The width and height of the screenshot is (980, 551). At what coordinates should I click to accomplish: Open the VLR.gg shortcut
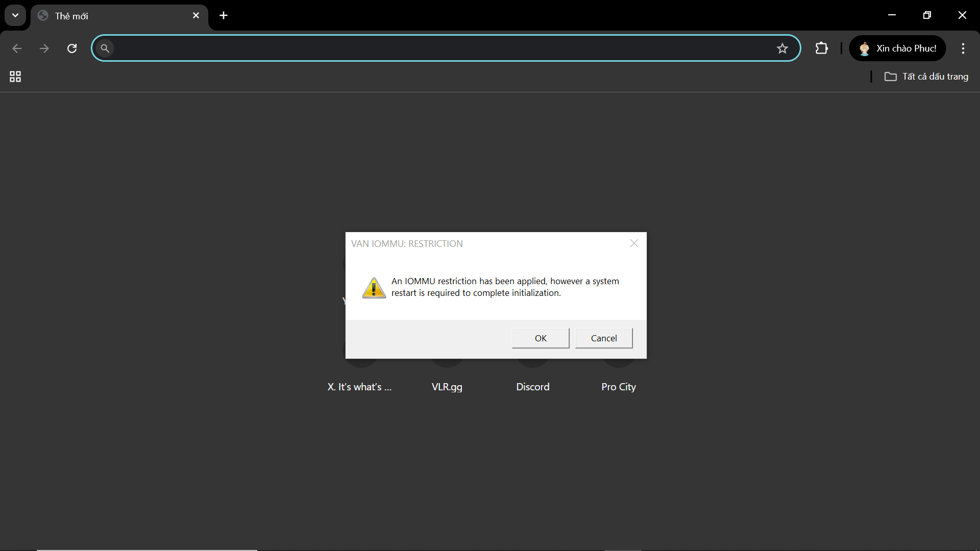coord(447,386)
